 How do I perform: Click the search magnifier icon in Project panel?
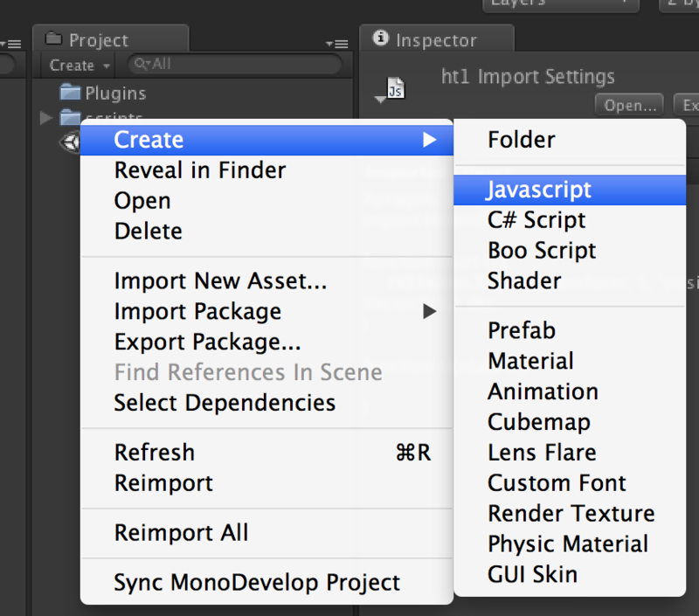[x=139, y=65]
